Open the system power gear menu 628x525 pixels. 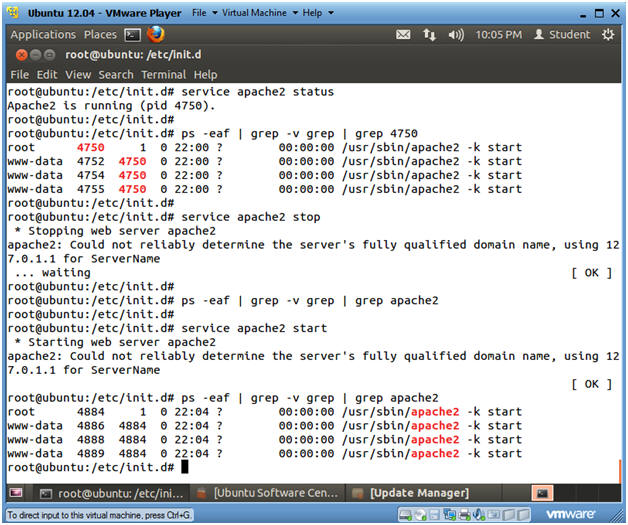608,34
